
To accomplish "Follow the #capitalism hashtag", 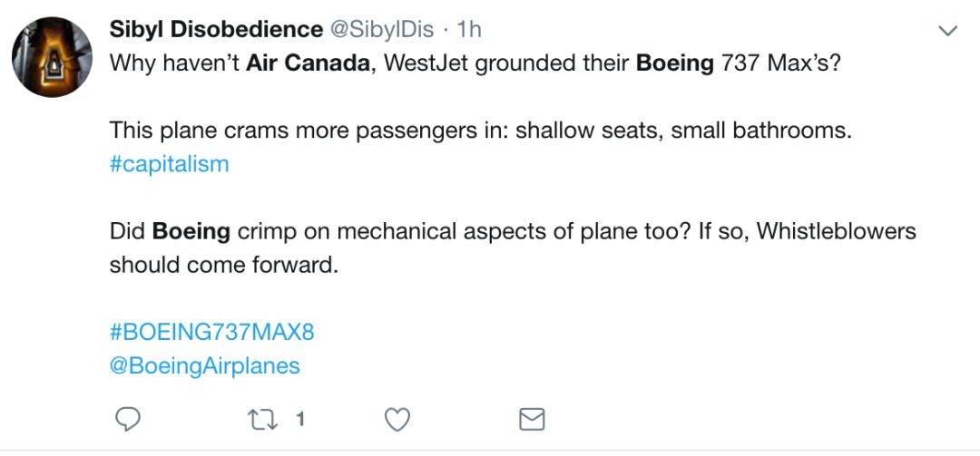I will [169, 164].
